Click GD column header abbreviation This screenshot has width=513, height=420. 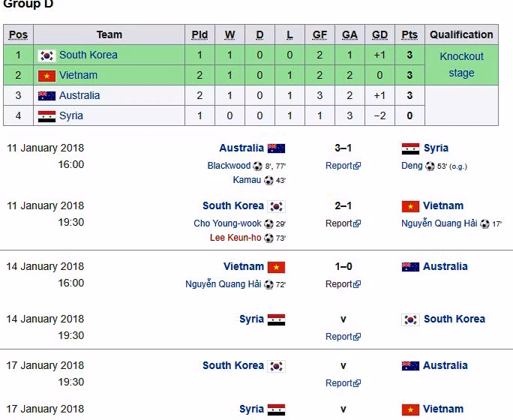(379, 34)
